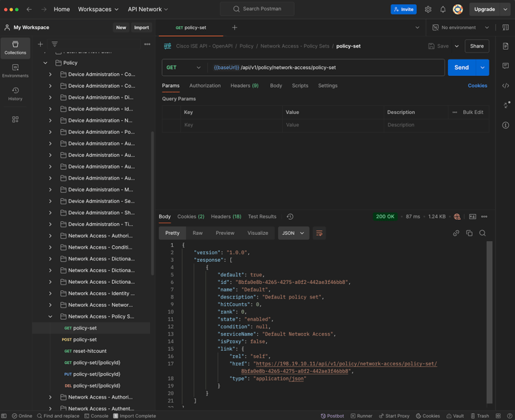This screenshot has width=515, height=420.
Task: Click the Invite button
Action: 404,9
